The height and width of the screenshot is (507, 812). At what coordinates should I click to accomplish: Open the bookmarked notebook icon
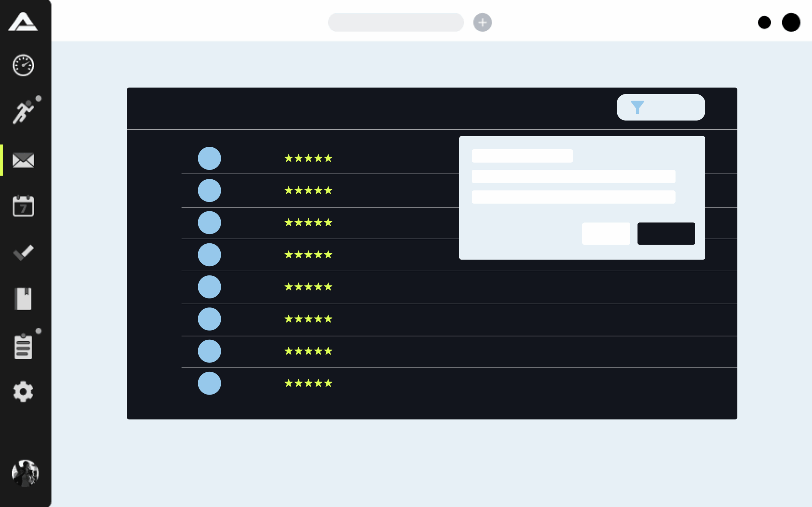[23, 298]
